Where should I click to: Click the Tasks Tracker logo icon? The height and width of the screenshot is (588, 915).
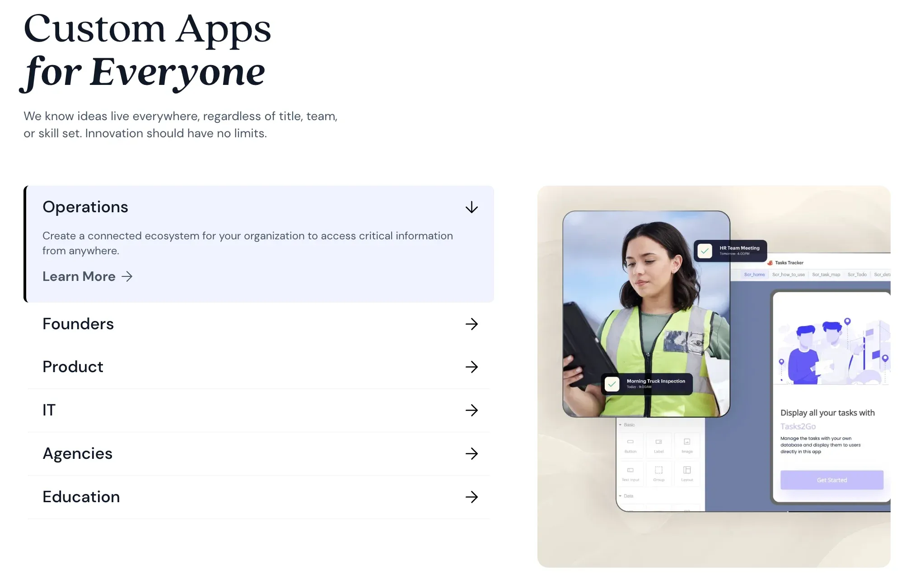[x=770, y=263]
